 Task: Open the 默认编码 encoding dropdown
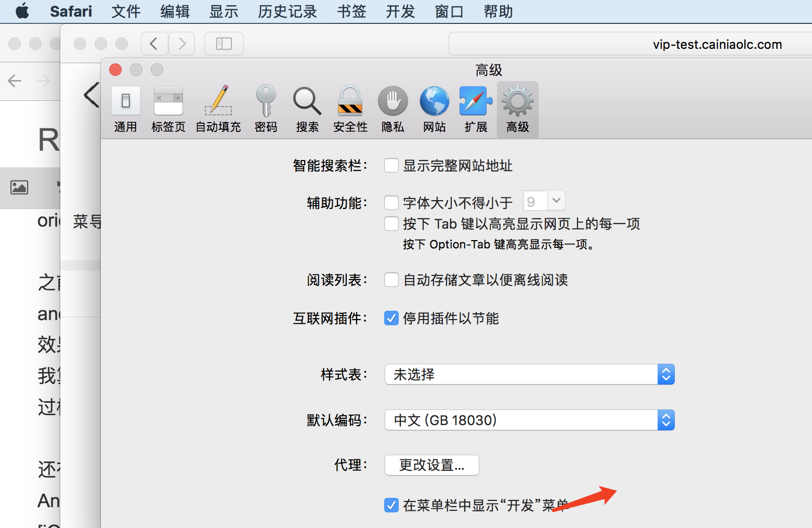529,420
